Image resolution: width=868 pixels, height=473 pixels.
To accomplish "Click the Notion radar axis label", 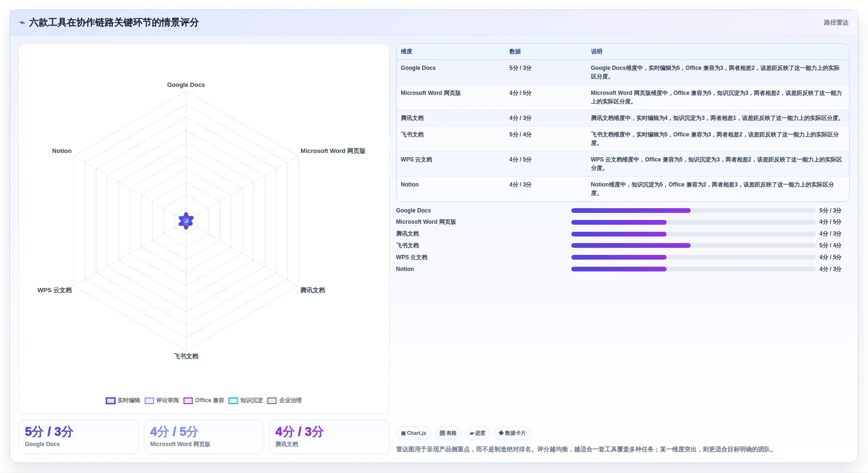I will point(62,151).
